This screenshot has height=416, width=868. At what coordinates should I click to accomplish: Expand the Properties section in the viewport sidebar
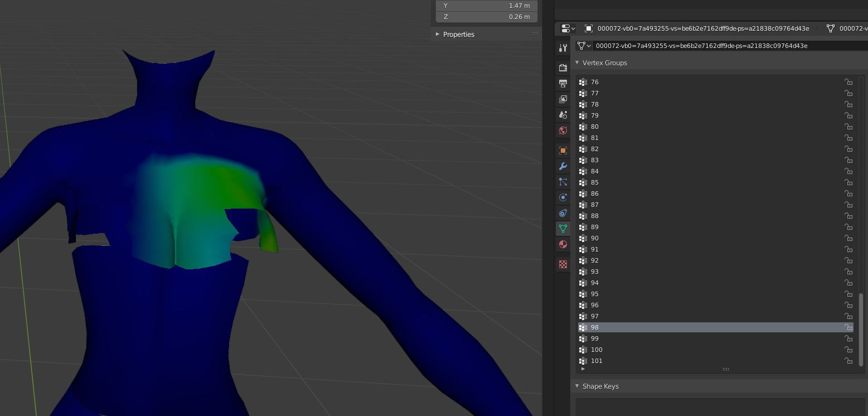tap(438, 34)
